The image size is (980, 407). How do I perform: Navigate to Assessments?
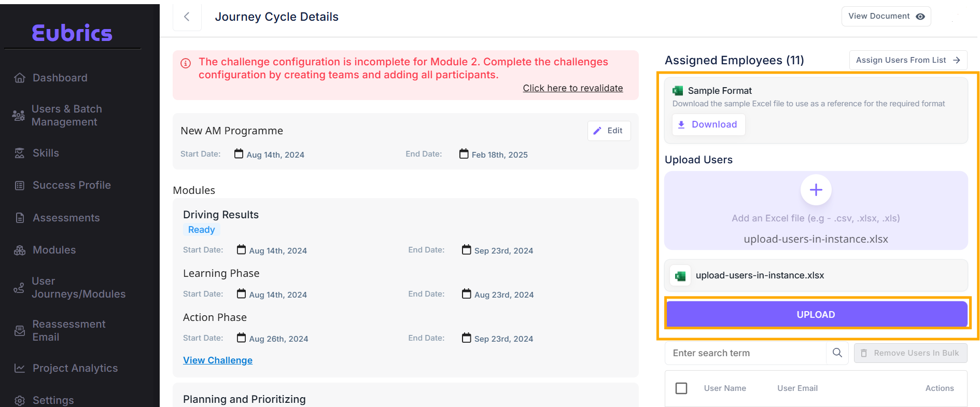point(66,218)
